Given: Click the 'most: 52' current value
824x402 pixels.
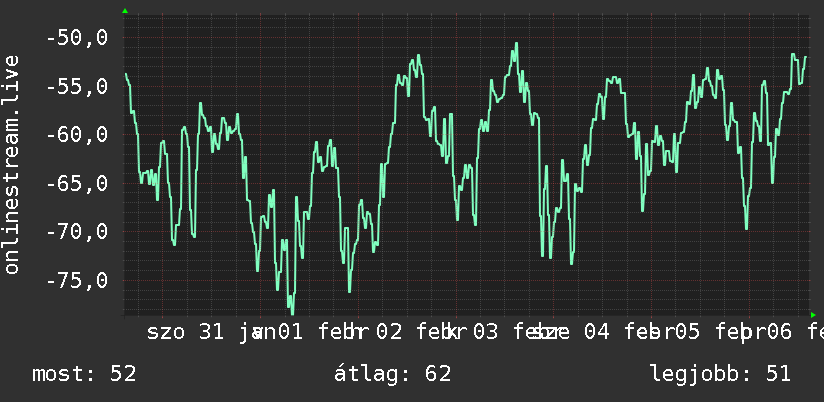Looking at the screenshot, I should pos(84,374).
